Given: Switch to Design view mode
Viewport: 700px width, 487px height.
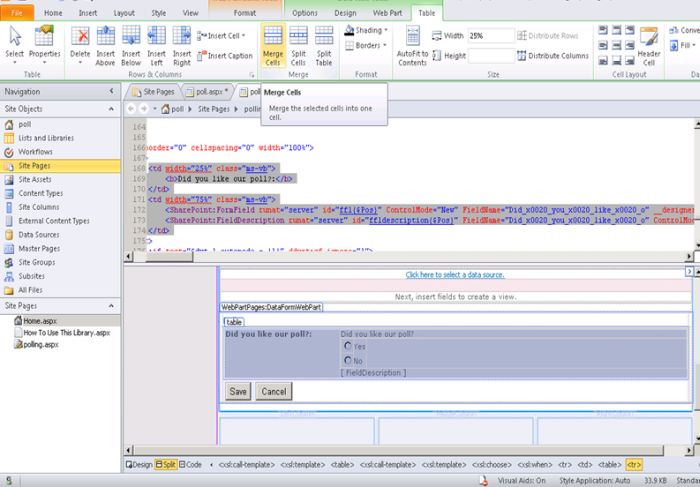Looking at the screenshot, I should click(x=139, y=464).
